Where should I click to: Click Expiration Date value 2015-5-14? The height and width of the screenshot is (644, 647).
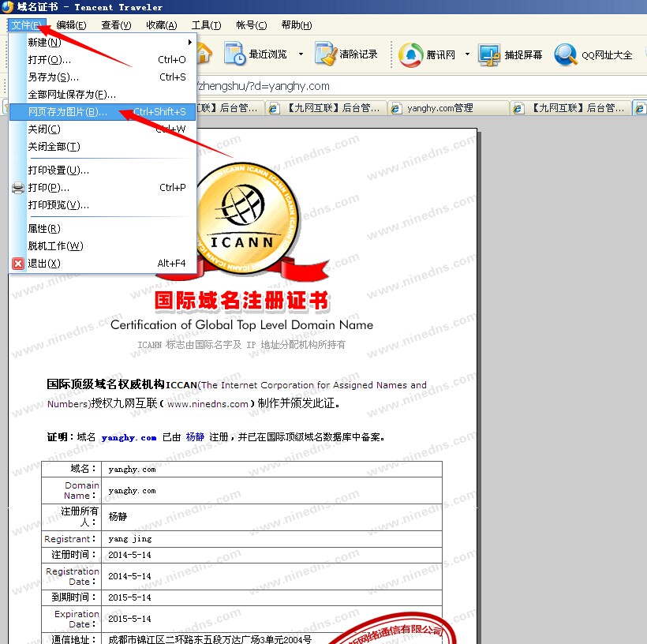click(x=129, y=619)
